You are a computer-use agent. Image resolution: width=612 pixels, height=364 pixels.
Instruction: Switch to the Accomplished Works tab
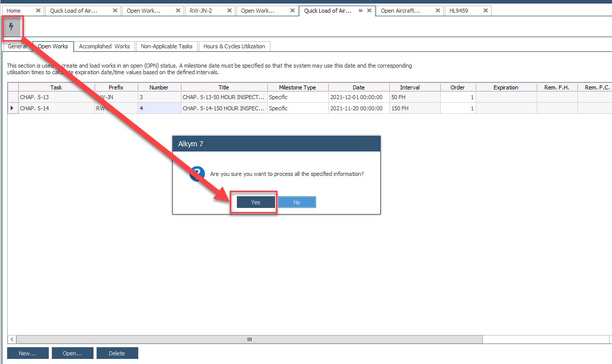click(x=104, y=46)
